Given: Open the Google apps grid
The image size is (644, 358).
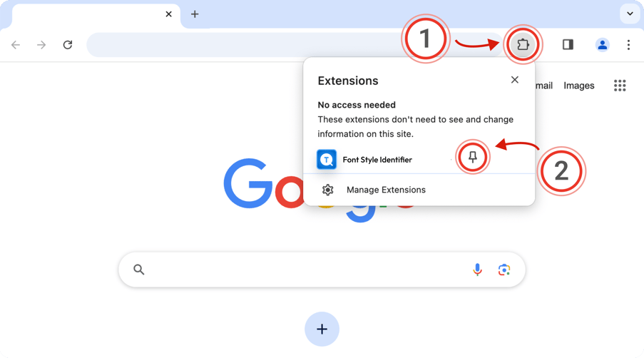Looking at the screenshot, I should click(620, 86).
